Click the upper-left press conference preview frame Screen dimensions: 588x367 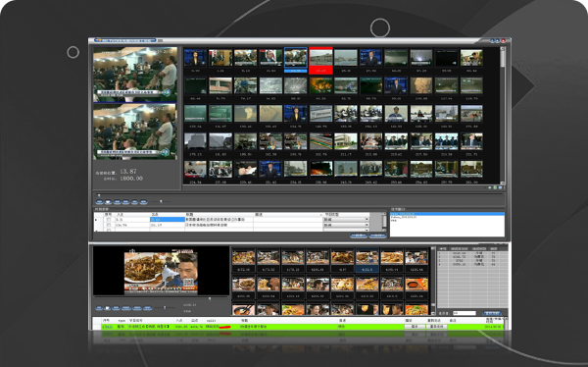coord(135,74)
